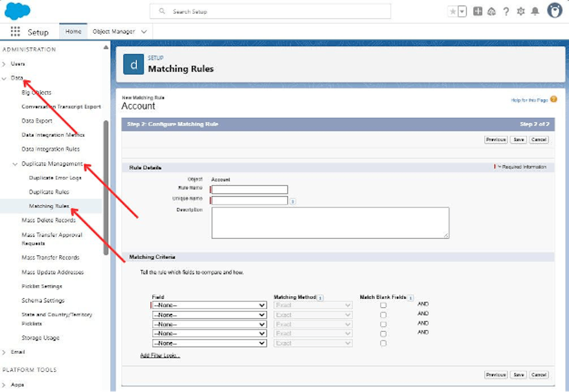Open the last Field dropdown
The width and height of the screenshot is (569, 392).
click(210, 343)
